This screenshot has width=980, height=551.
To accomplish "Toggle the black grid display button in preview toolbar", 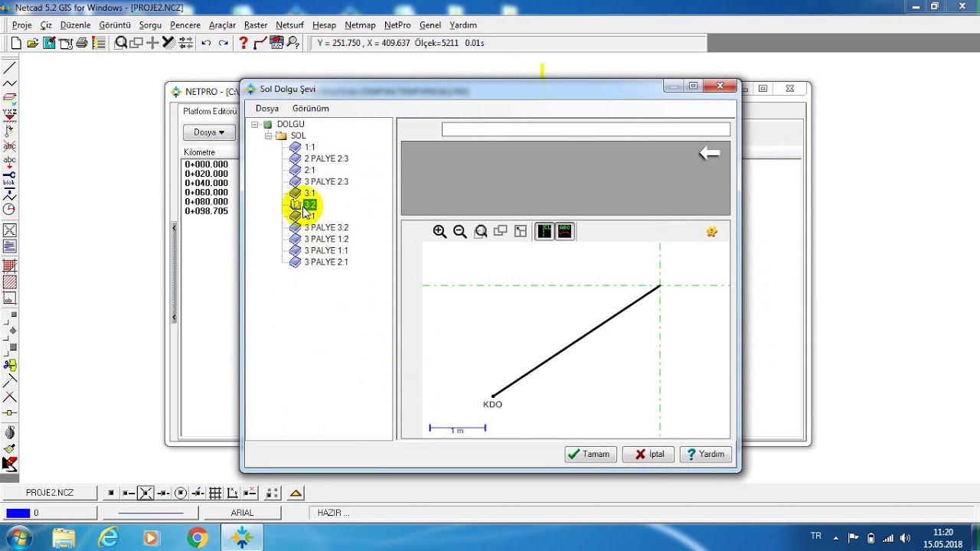I will 544,231.
